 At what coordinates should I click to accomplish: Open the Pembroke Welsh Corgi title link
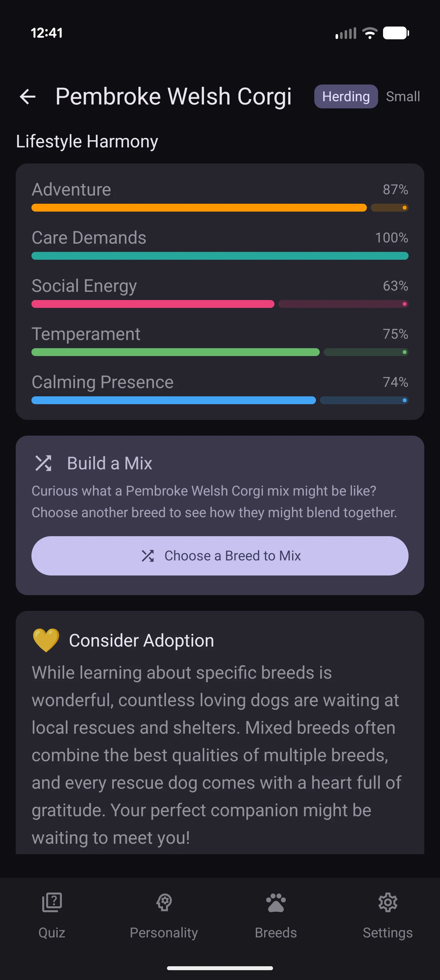coord(174,96)
